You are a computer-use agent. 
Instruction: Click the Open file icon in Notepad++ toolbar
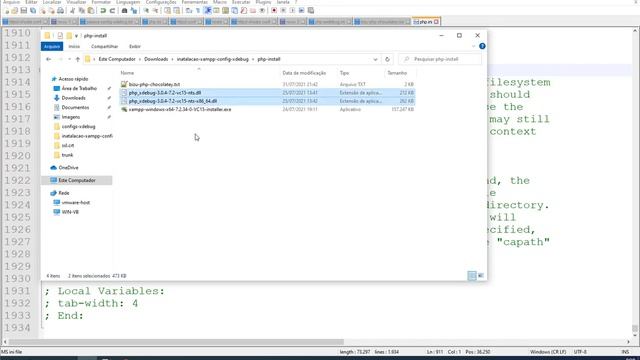pos(15,11)
